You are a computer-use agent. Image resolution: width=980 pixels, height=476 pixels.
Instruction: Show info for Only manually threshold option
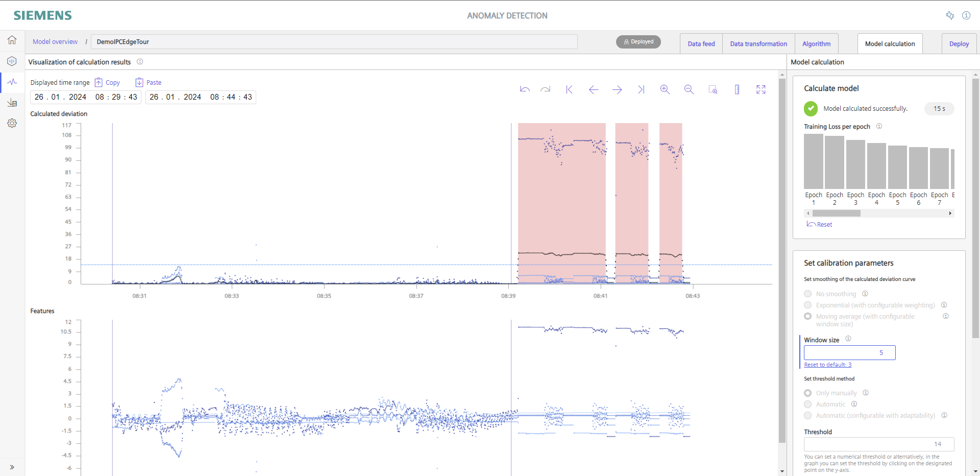866,393
